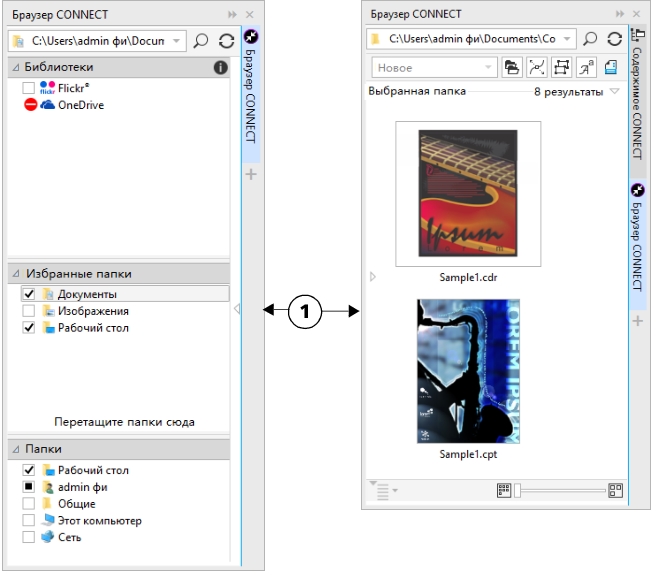Screen dimensions: 659x575
Task: Click the fonts filter icon
Action: coord(586,67)
